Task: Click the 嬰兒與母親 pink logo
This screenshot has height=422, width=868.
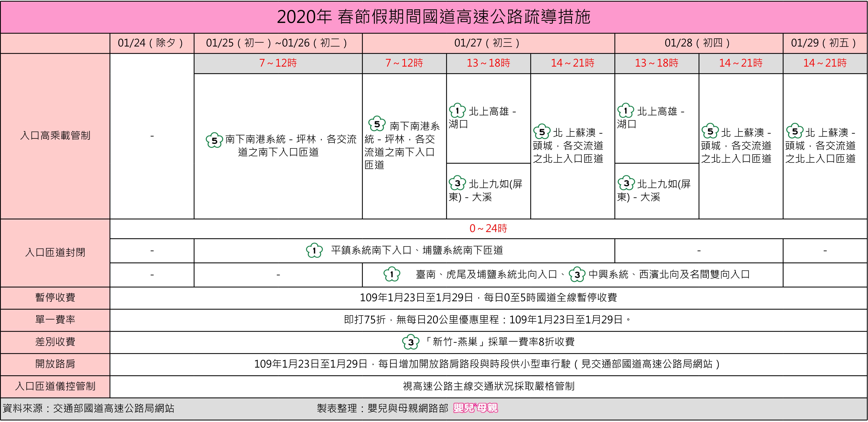Action: coord(475,408)
